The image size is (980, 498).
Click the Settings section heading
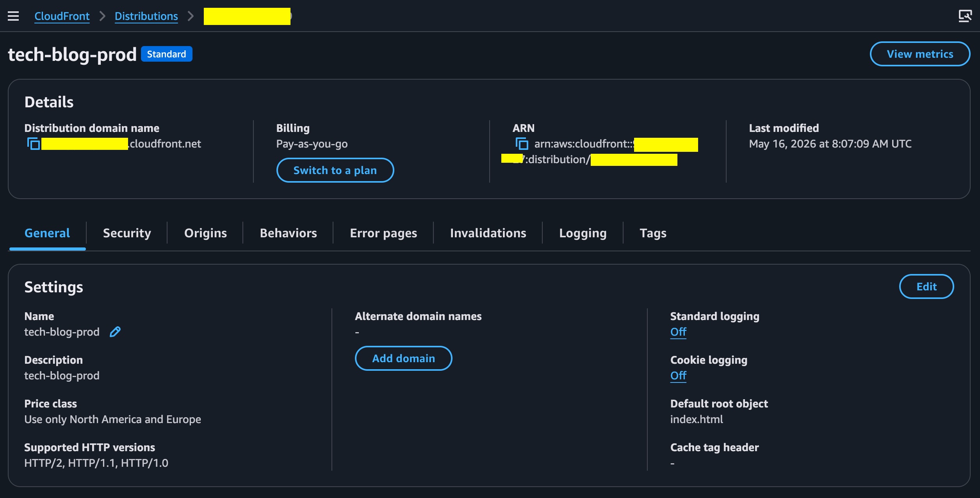[x=53, y=287]
